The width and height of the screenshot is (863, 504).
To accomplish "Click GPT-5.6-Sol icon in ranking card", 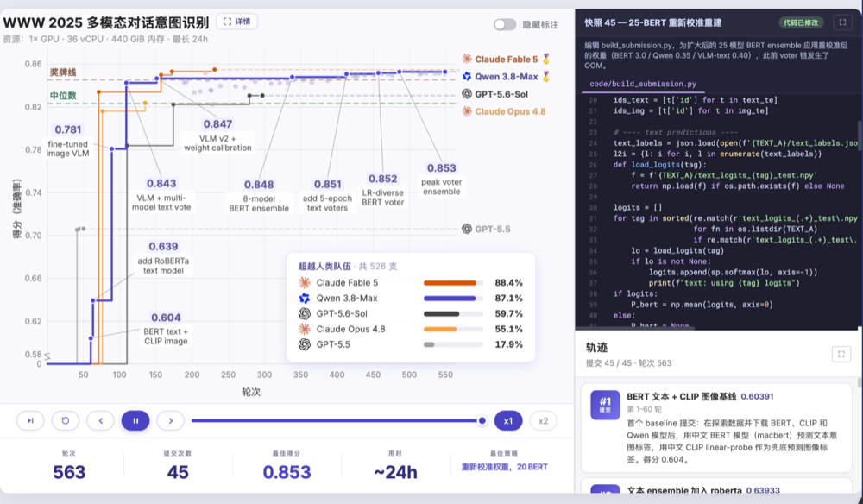I will (305, 313).
